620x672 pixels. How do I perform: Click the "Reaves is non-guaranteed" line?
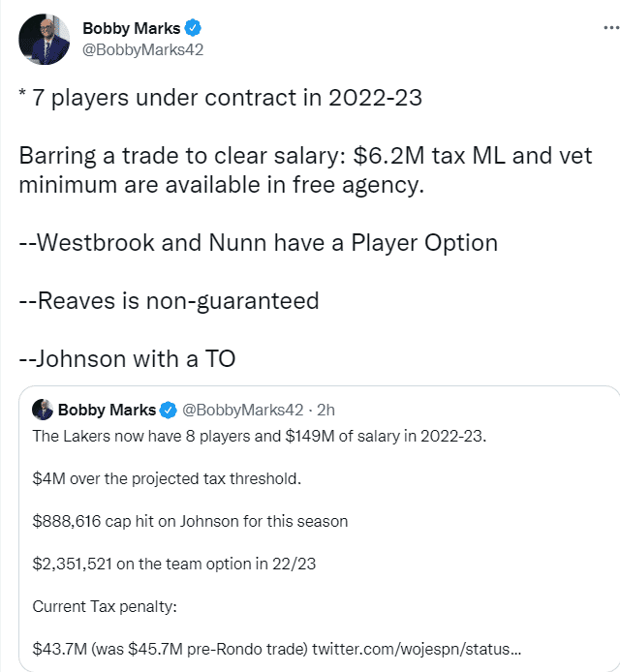[x=169, y=300]
